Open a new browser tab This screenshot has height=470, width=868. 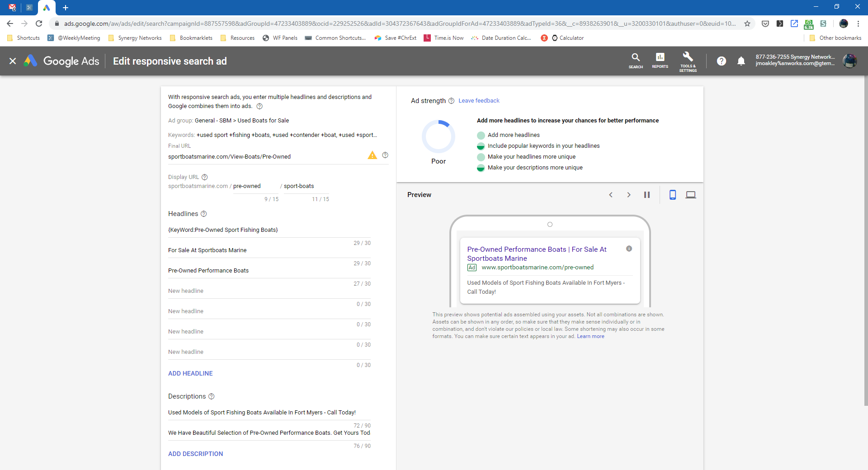tap(66, 8)
